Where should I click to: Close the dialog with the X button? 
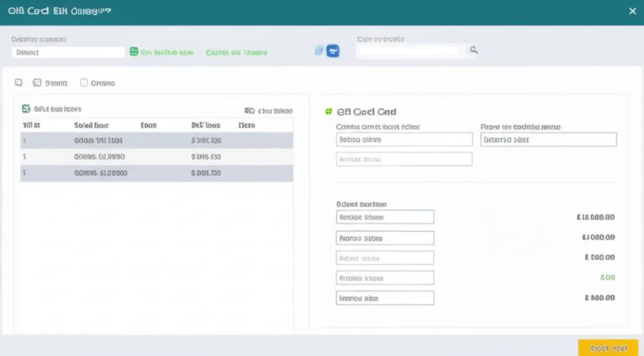click(x=633, y=11)
